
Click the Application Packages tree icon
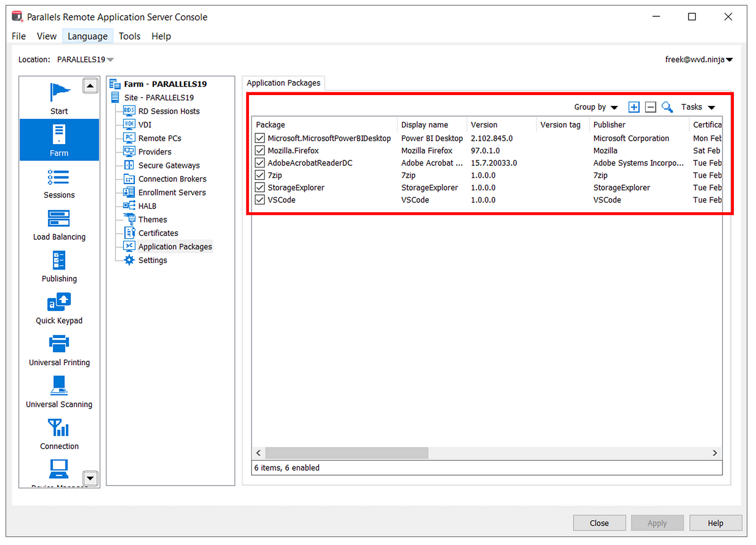(129, 246)
